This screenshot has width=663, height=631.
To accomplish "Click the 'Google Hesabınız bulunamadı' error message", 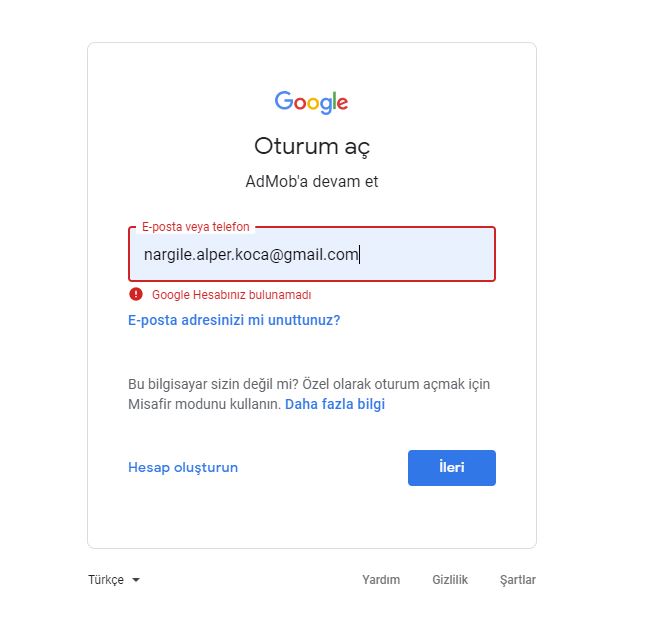I will point(231,295).
